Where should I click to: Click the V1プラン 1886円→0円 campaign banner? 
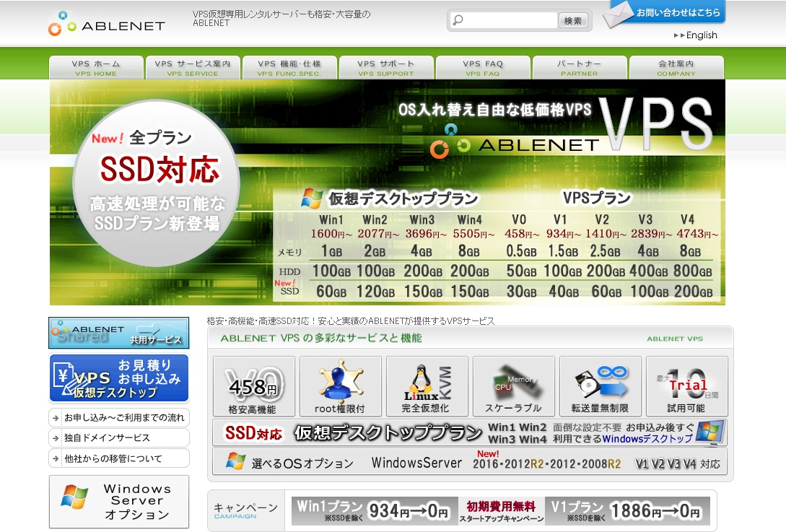628,510
